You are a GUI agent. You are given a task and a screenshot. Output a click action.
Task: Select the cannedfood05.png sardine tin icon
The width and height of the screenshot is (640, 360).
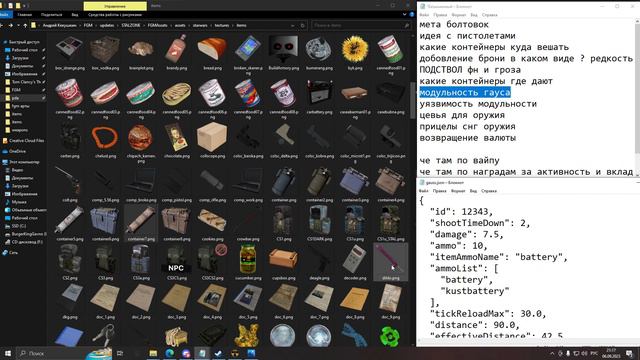point(177,94)
